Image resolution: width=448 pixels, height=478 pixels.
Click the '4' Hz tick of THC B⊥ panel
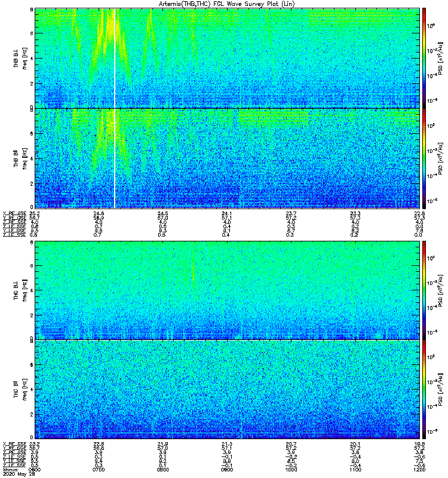pyautogui.click(x=32, y=290)
